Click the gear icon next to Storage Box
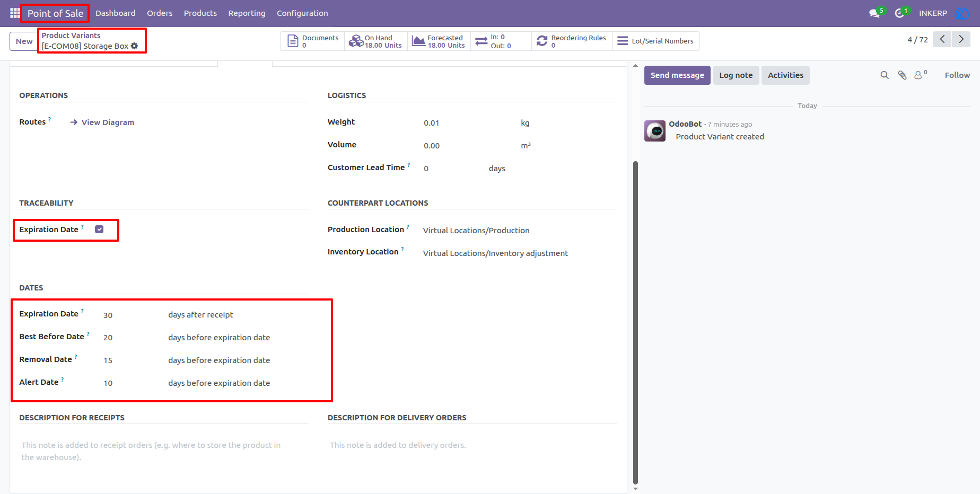Image resolution: width=980 pixels, height=494 pixels. pos(134,46)
